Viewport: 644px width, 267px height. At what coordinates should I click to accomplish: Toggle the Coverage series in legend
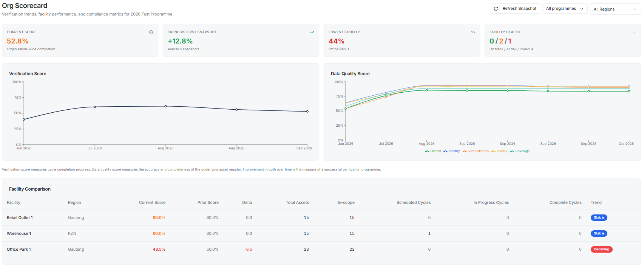[520, 151]
